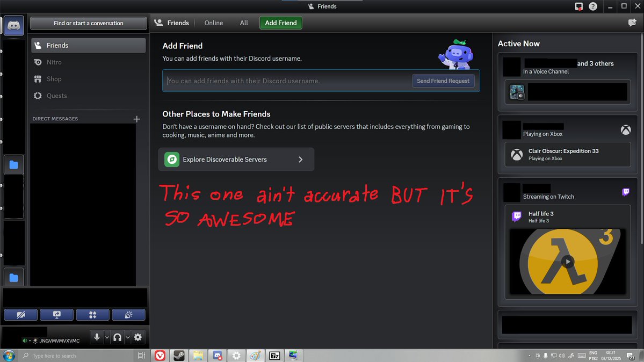Click the Twitch icon beside Streaming on Twitch
This screenshot has width=644, height=362.
(x=626, y=192)
